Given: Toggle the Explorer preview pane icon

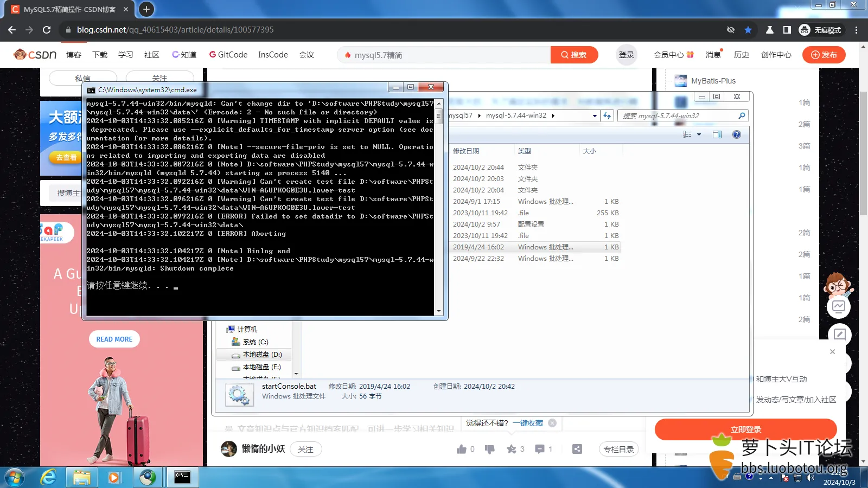Looking at the screenshot, I should coord(717,134).
